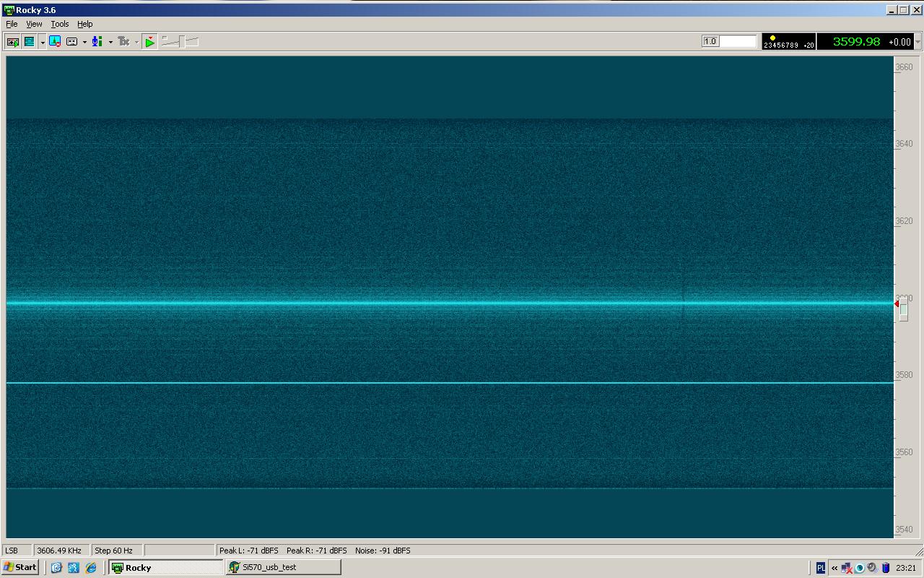
Task: Click the radio start/stop icon in toolbar
Action: pyautogui.click(x=12, y=42)
